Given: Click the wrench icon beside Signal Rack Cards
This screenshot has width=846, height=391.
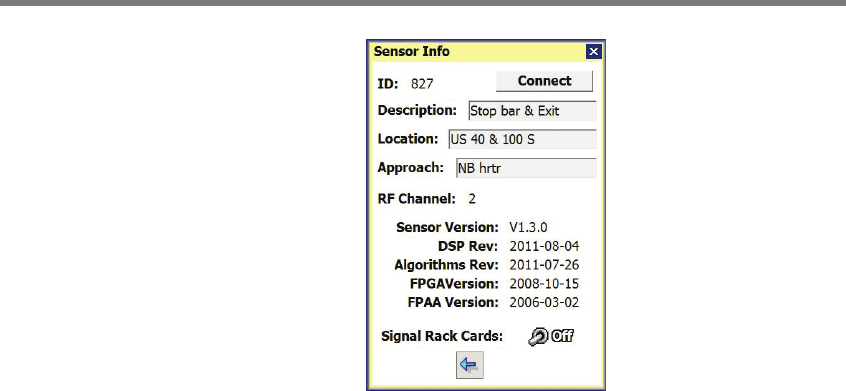Looking at the screenshot, I should point(538,337).
